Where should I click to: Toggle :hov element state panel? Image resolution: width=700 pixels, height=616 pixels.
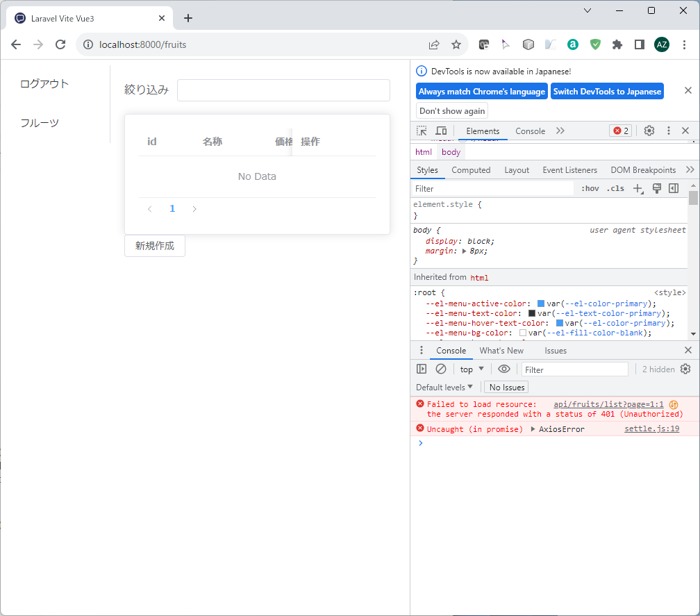590,188
